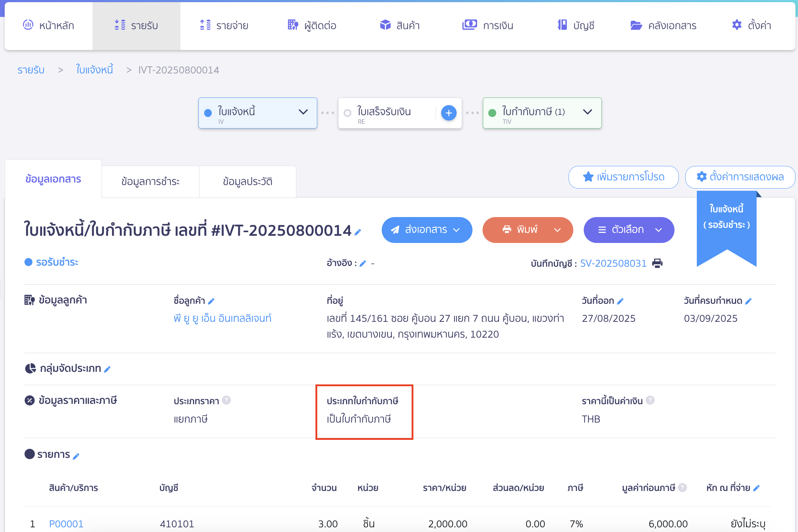Click the รายรับ breadcrumb link
The height and width of the screenshot is (532, 798).
tap(31, 70)
